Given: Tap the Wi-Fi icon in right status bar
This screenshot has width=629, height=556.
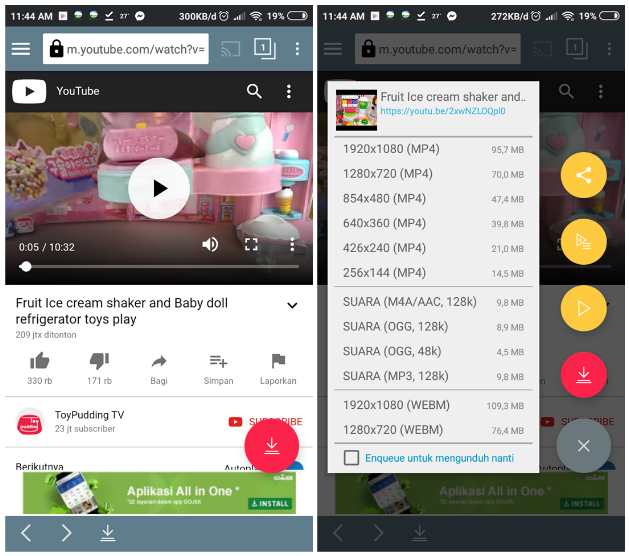Looking at the screenshot, I should pyautogui.click(x=568, y=16).
